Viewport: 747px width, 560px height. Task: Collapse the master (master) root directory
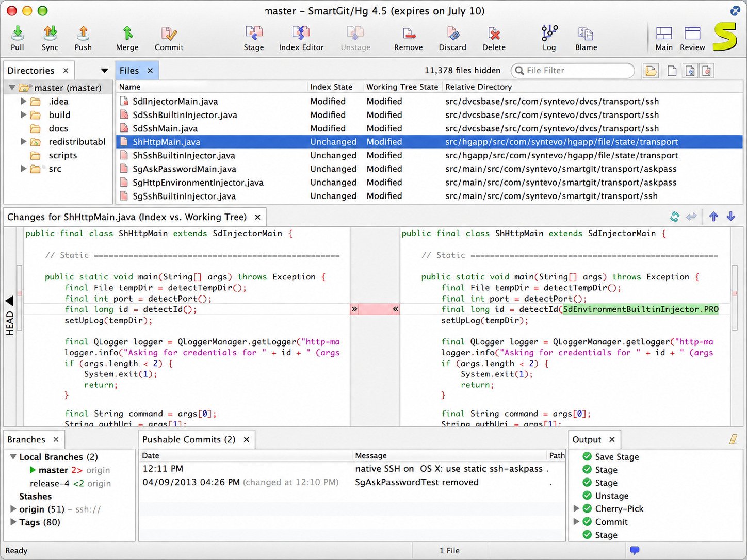pyautogui.click(x=11, y=88)
